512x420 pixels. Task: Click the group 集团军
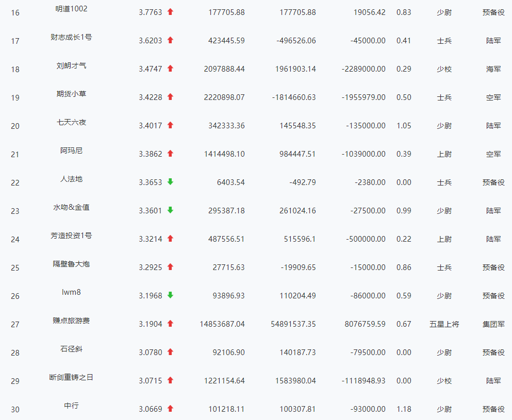(x=493, y=324)
